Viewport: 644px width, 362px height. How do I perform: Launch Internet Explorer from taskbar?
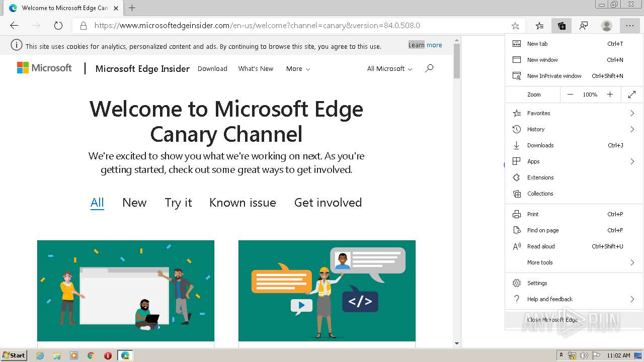[x=40, y=355]
